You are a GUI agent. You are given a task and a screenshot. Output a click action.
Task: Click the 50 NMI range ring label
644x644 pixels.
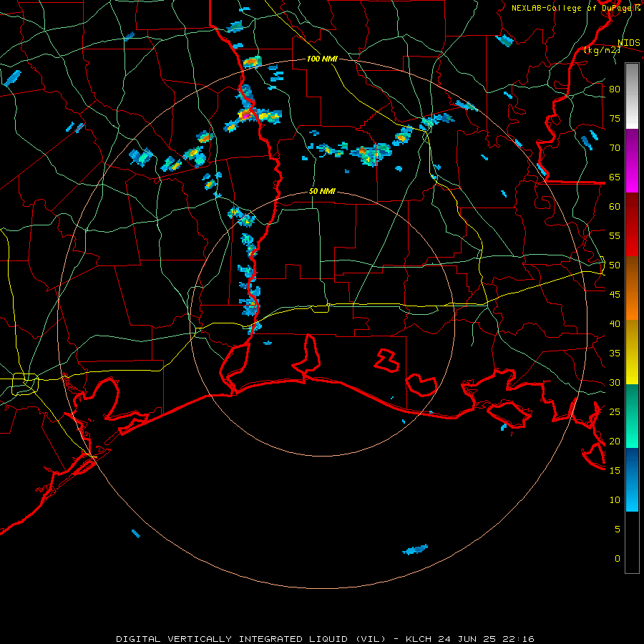pyautogui.click(x=322, y=191)
